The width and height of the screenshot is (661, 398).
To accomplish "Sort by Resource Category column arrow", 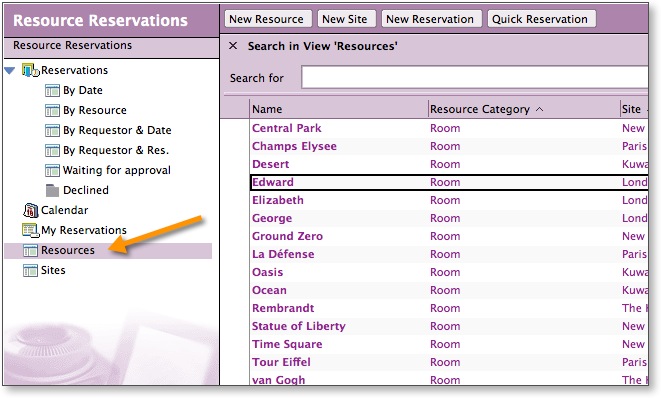I will 540,109.
